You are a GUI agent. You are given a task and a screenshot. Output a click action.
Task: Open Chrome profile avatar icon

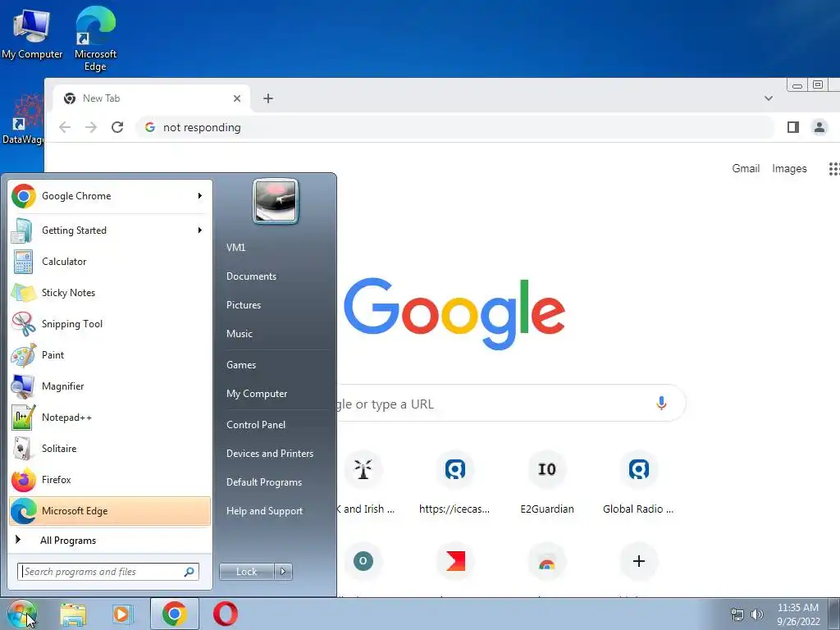[x=819, y=127]
